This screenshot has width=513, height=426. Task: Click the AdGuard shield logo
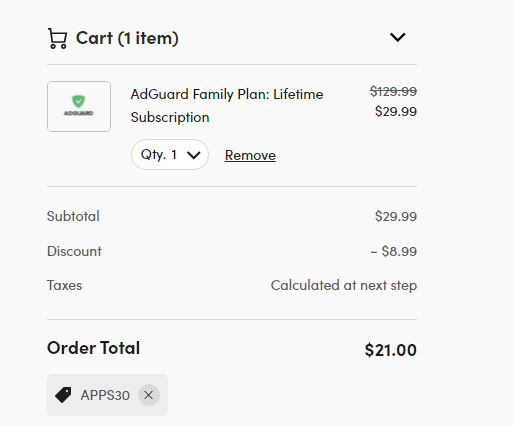coord(79,101)
